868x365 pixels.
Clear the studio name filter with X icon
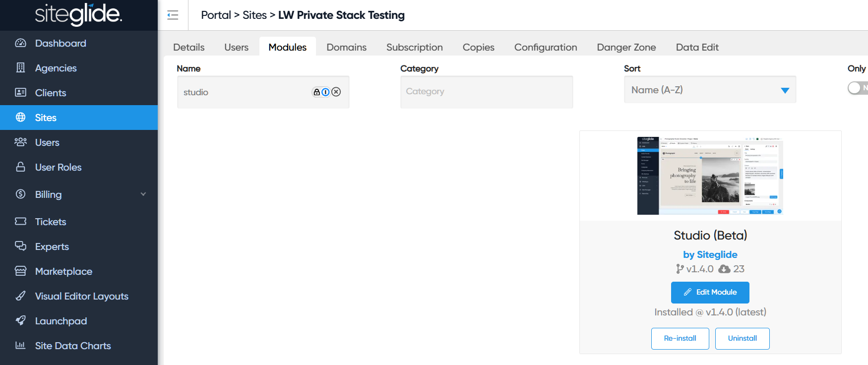[x=336, y=92]
